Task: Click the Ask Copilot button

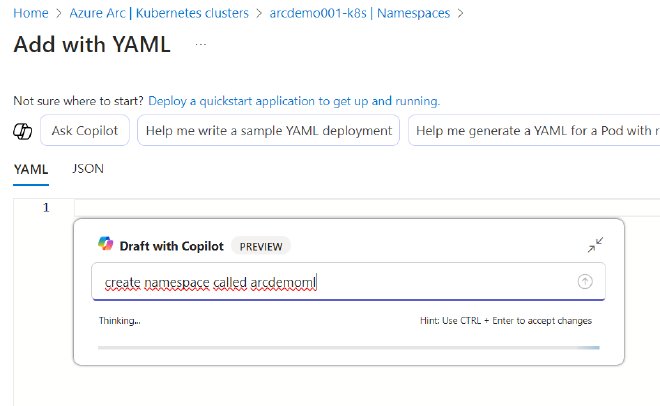Action: click(x=85, y=130)
